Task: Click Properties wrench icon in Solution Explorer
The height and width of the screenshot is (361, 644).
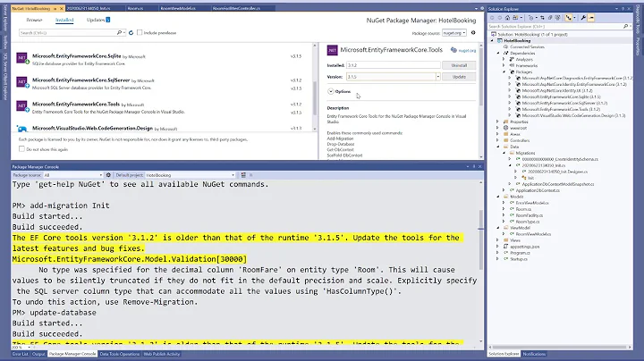Action: coord(583,18)
